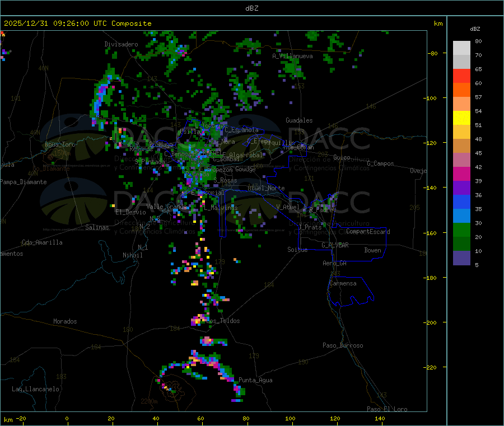504x426 pixels.
Task: Click the Paso_Barroso place label
Action: click(343, 345)
